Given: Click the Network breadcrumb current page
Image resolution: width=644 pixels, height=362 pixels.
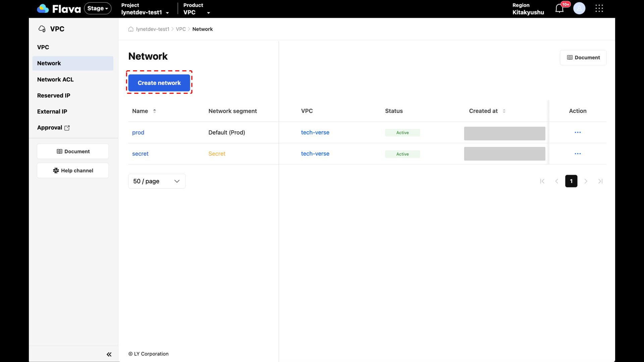Looking at the screenshot, I should [203, 29].
